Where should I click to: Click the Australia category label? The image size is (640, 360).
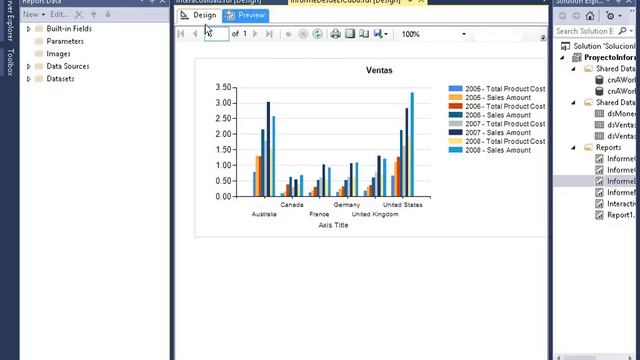tap(264, 214)
